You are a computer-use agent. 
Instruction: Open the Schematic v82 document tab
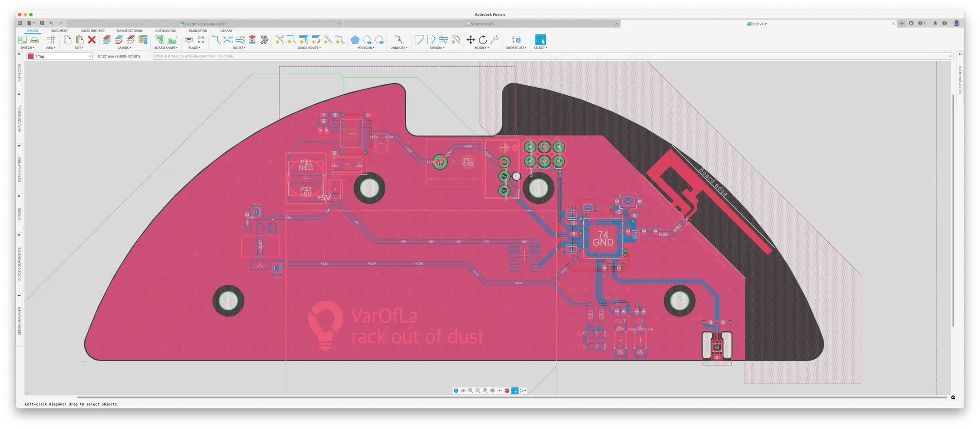481,23
